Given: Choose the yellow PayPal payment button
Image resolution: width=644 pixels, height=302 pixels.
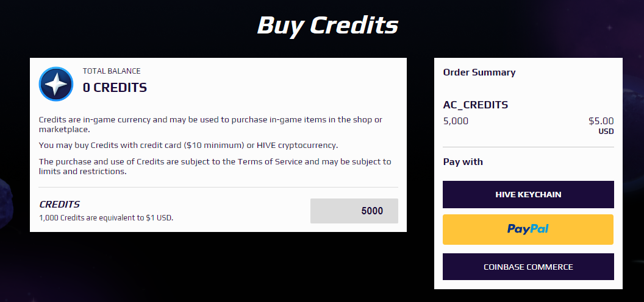Looking at the screenshot, I should pyautogui.click(x=528, y=230).
